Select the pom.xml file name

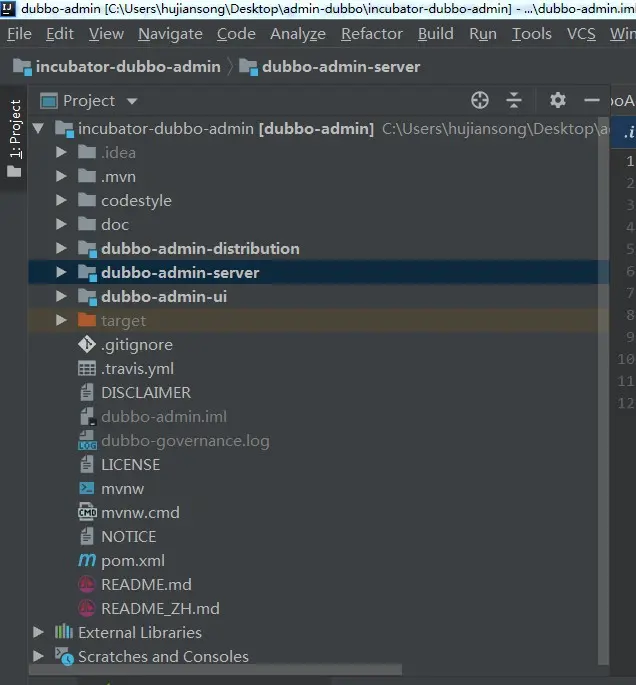(133, 560)
